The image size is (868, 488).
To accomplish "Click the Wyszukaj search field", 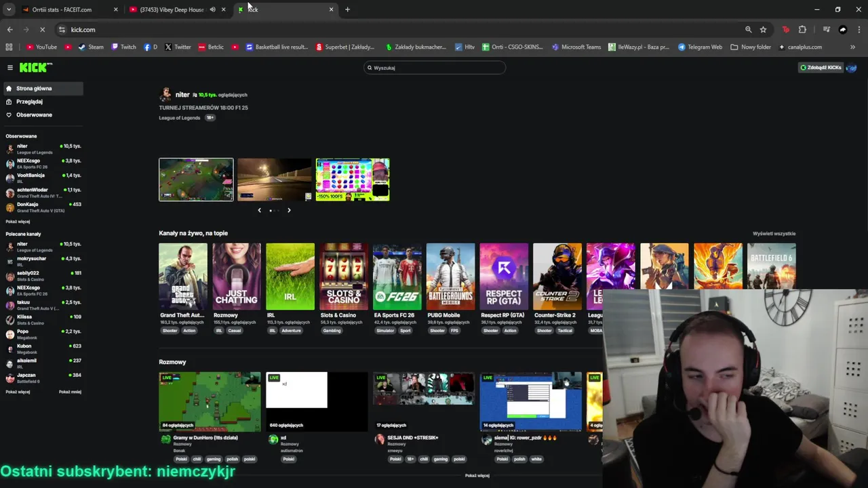I will [x=435, y=68].
